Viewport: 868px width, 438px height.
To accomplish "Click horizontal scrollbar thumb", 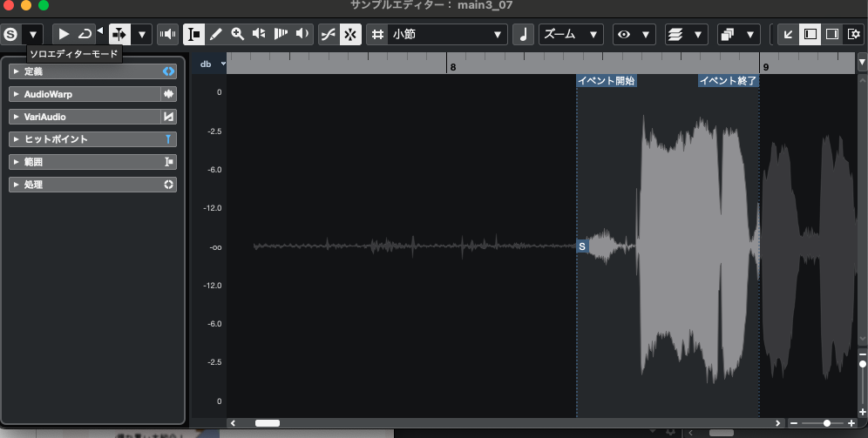I will pos(268,423).
